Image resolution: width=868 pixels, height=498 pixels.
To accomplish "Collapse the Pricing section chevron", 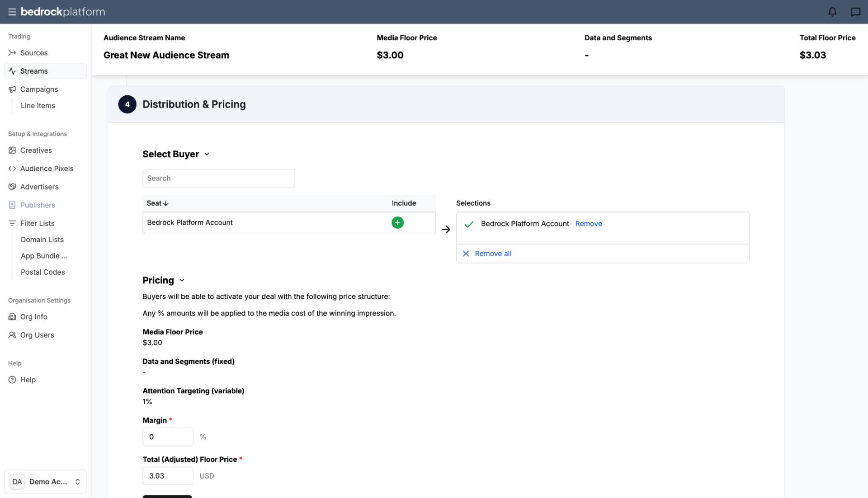I will pyautogui.click(x=182, y=280).
